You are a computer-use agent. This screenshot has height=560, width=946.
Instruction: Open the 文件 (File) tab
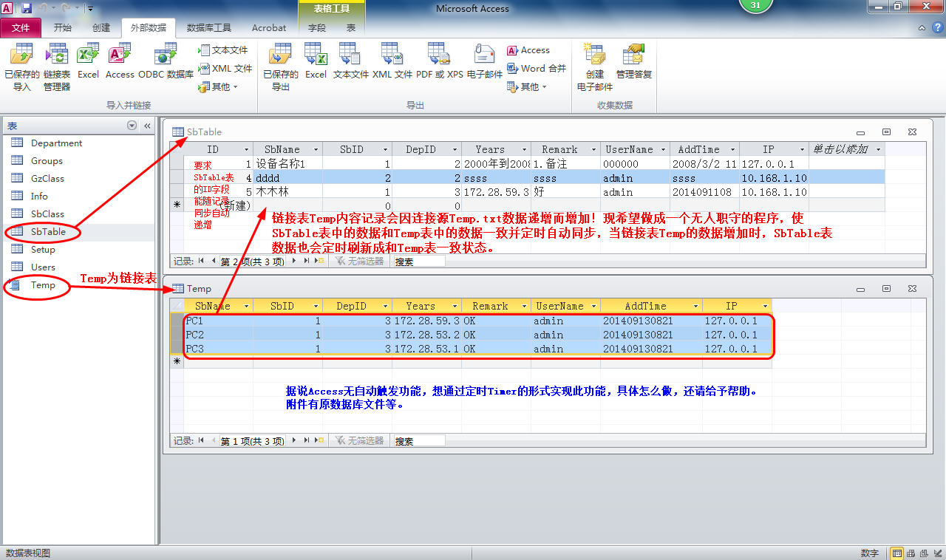20,27
